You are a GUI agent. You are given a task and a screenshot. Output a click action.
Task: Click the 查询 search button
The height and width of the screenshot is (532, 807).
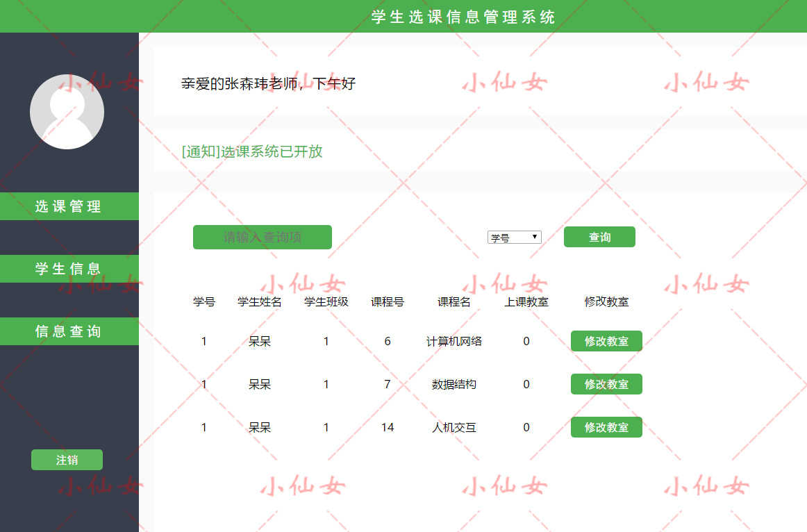click(599, 237)
